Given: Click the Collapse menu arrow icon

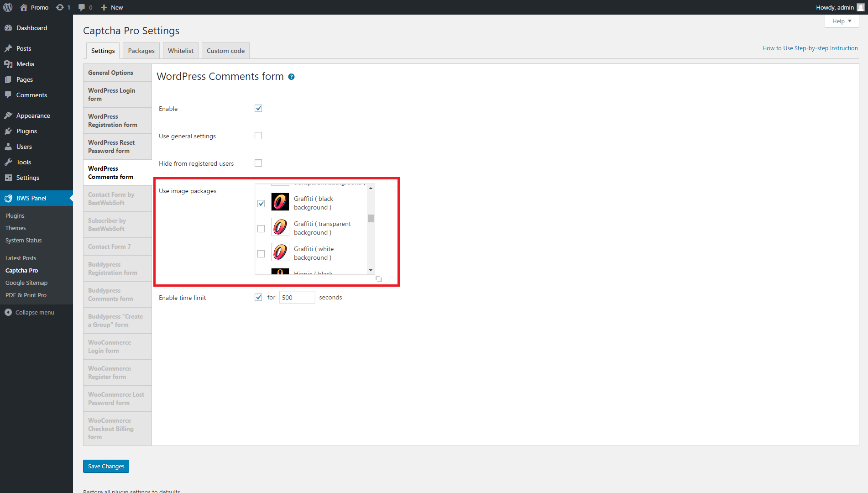Looking at the screenshot, I should click(x=8, y=312).
